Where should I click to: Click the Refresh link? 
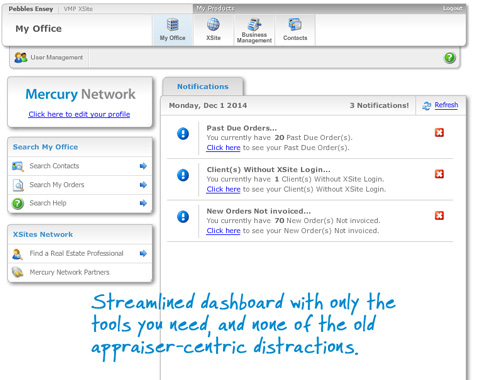(x=446, y=105)
